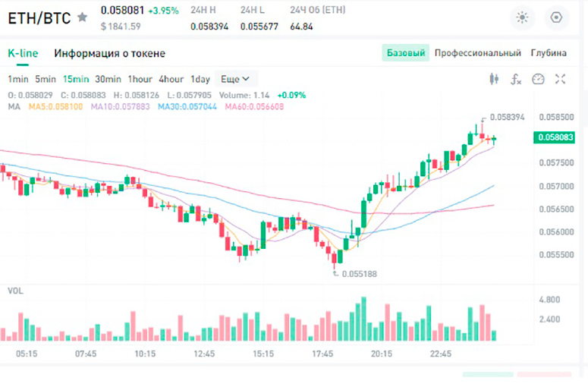Add ETH/BTC to favorites with star icon
The width and height of the screenshot is (588, 384).
click(x=82, y=17)
